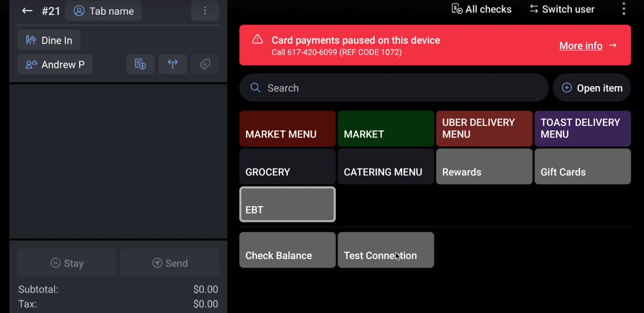Change server Andrew P
644x313 pixels.
(x=55, y=64)
